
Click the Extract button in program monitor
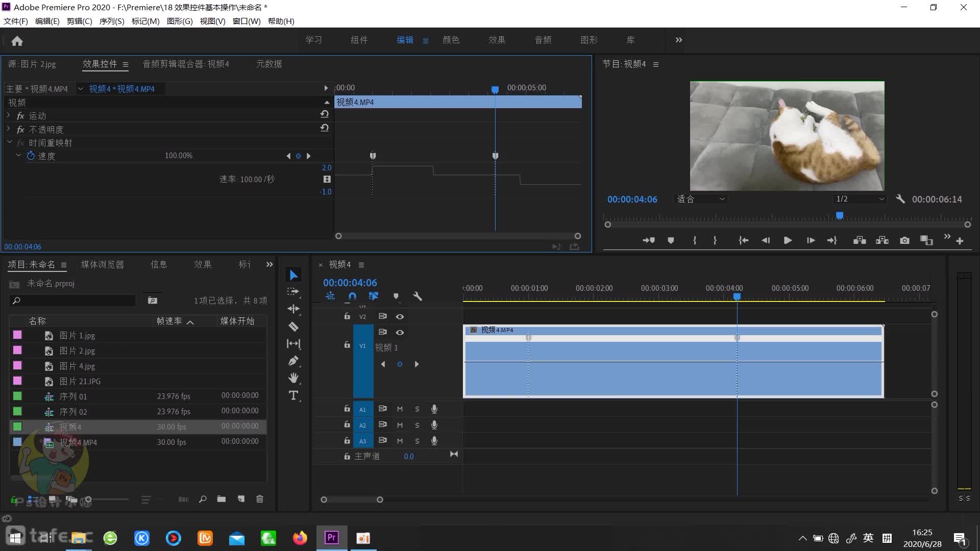point(882,240)
